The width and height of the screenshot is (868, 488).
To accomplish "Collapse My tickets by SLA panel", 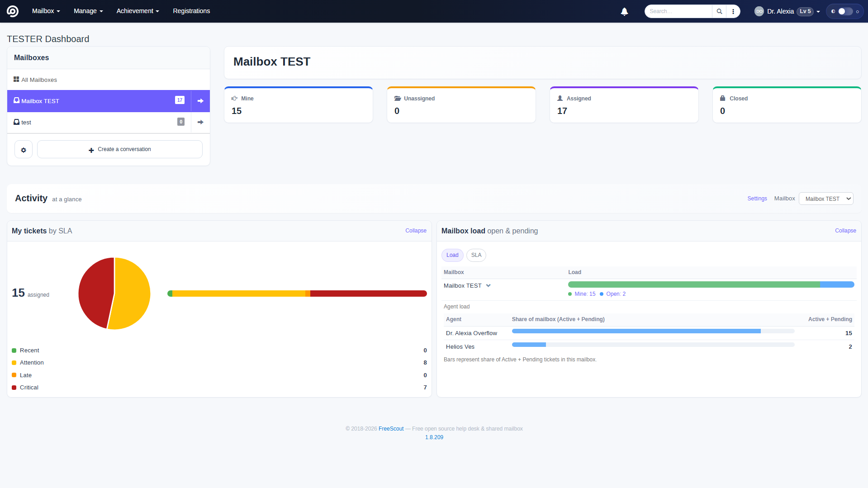I will coord(416,231).
